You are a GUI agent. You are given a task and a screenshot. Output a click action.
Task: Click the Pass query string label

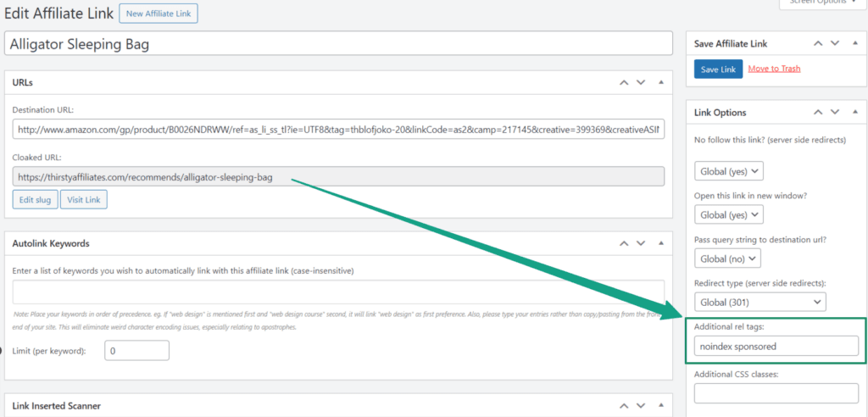click(760, 240)
